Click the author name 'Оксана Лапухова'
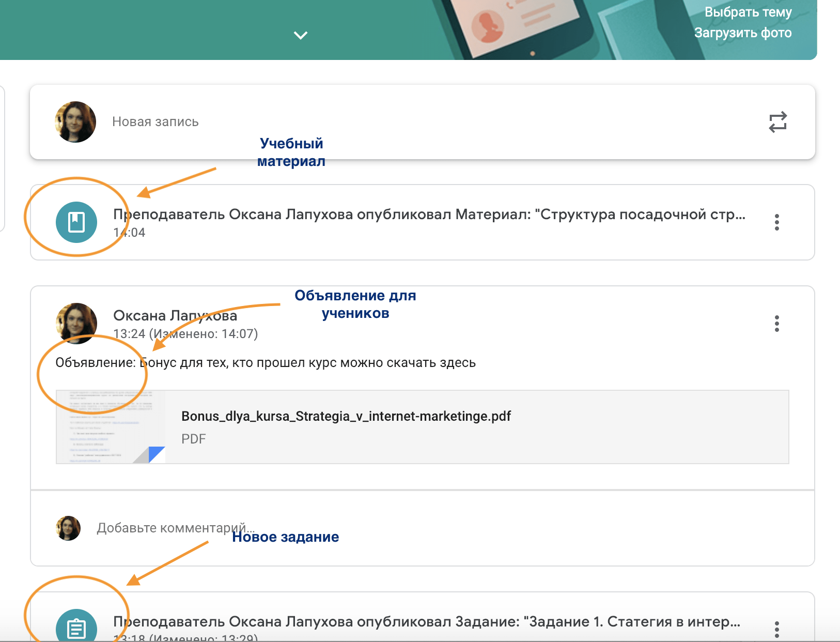The width and height of the screenshot is (840, 642). point(175,315)
